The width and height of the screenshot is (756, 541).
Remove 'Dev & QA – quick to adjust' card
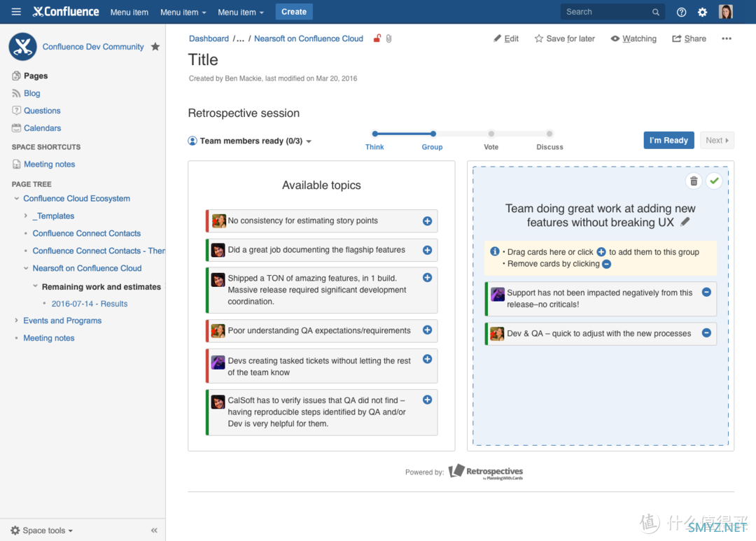pyautogui.click(x=706, y=333)
